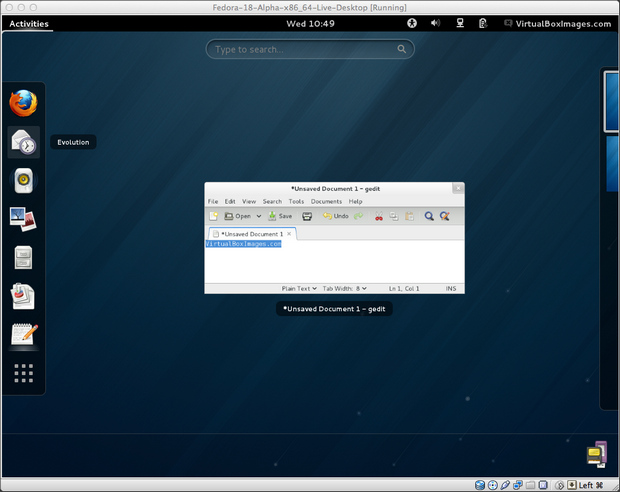Viewport: 620px width, 492px height.
Task: Open the Help menu in gedit
Action: point(355,201)
